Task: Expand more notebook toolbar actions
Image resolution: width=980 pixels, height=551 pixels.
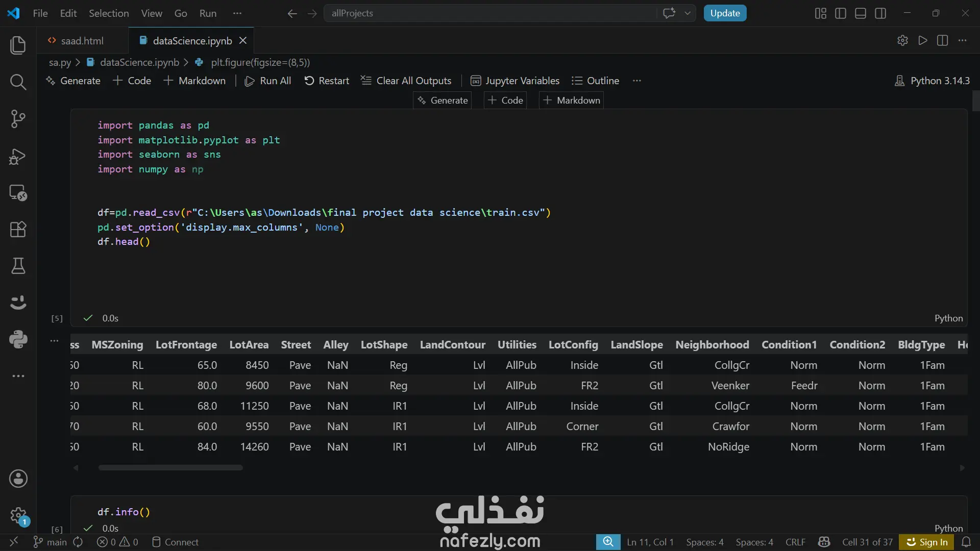Action: [636, 81]
